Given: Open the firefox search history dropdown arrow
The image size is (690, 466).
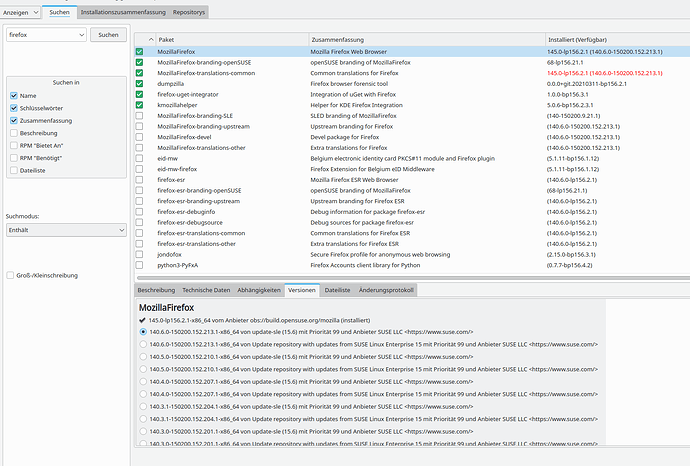Looking at the screenshot, I should coord(80,34).
